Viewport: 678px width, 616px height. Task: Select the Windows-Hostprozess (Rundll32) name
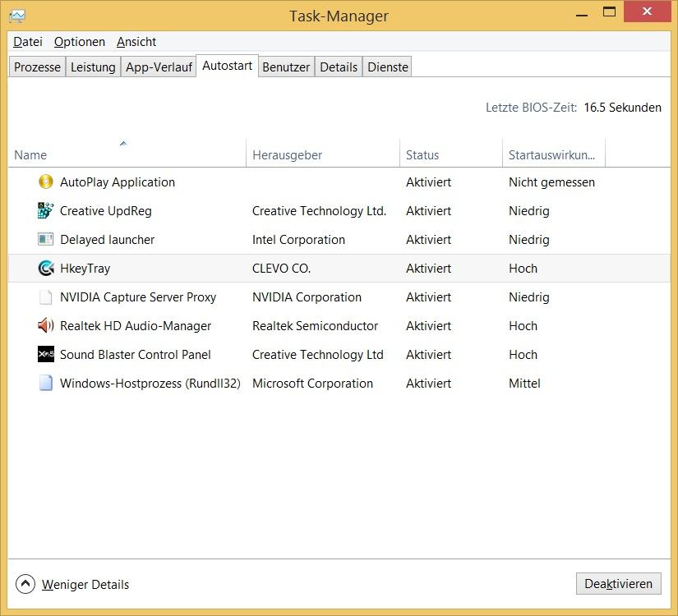[x=150, y=384]
